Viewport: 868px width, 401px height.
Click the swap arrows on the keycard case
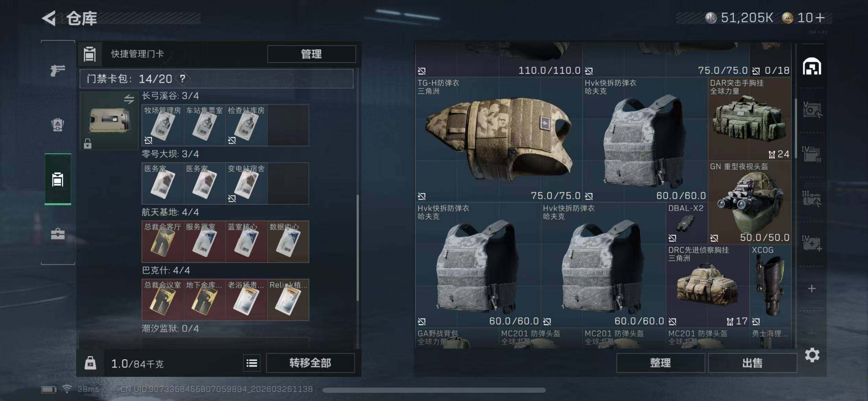tap(129, 99)
